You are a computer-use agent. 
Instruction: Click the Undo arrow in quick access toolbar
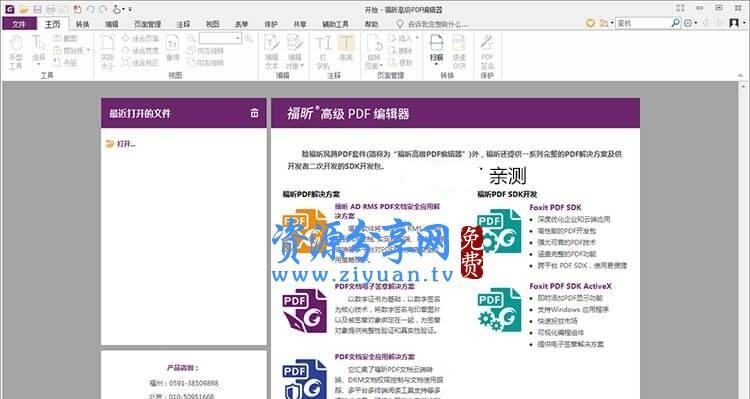pos(90,9)
